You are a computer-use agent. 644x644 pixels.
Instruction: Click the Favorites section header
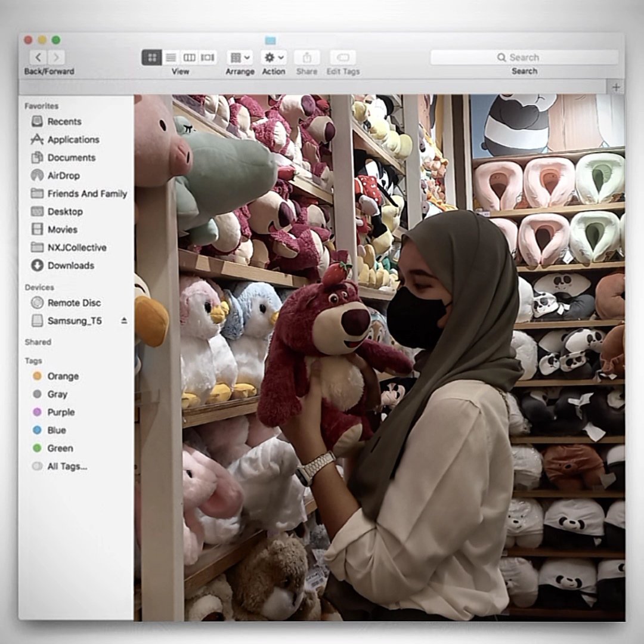pos(42,106)
